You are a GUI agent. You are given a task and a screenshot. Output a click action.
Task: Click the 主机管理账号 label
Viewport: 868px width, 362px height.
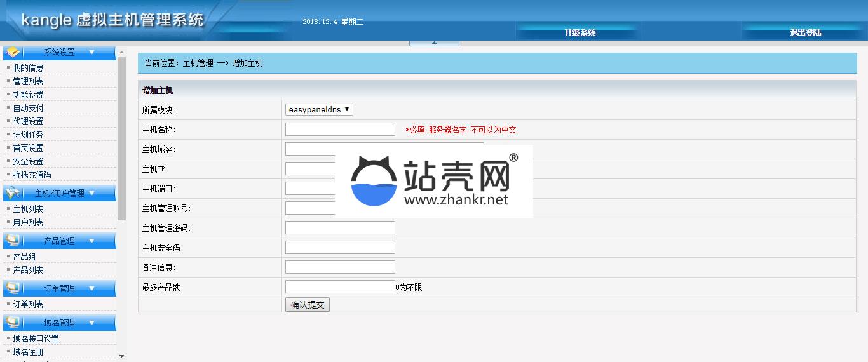pyautogui.click(x=166, y=208)
